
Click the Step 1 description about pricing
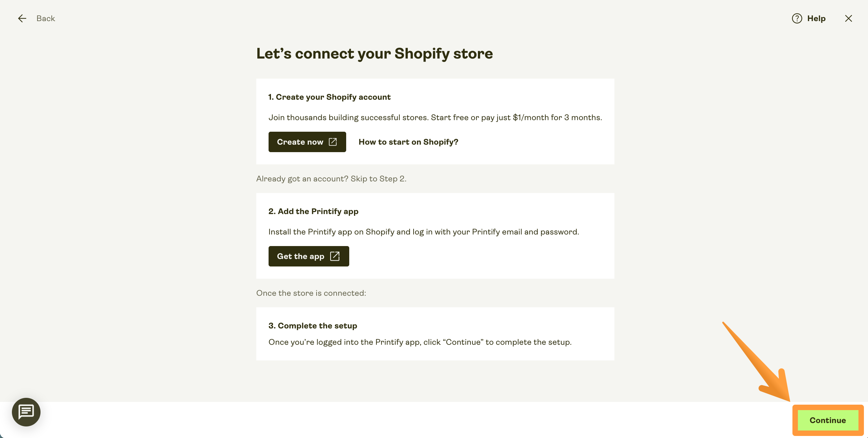tap(435, 117)
